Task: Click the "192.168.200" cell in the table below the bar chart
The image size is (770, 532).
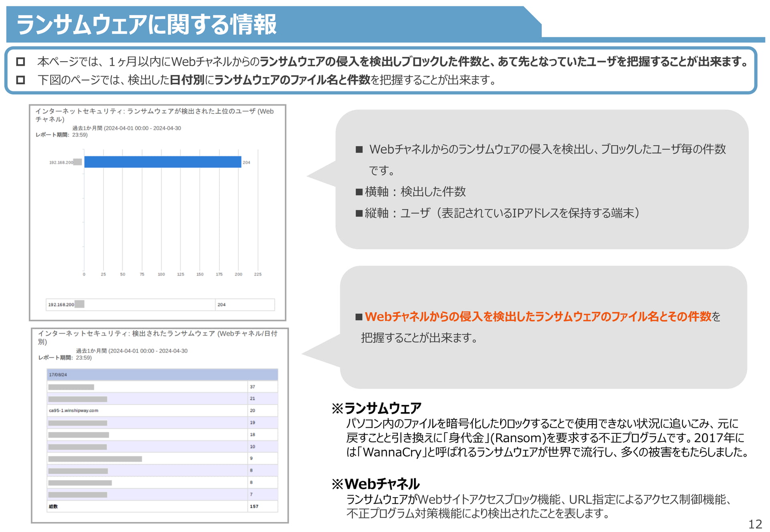Action: 131,305
